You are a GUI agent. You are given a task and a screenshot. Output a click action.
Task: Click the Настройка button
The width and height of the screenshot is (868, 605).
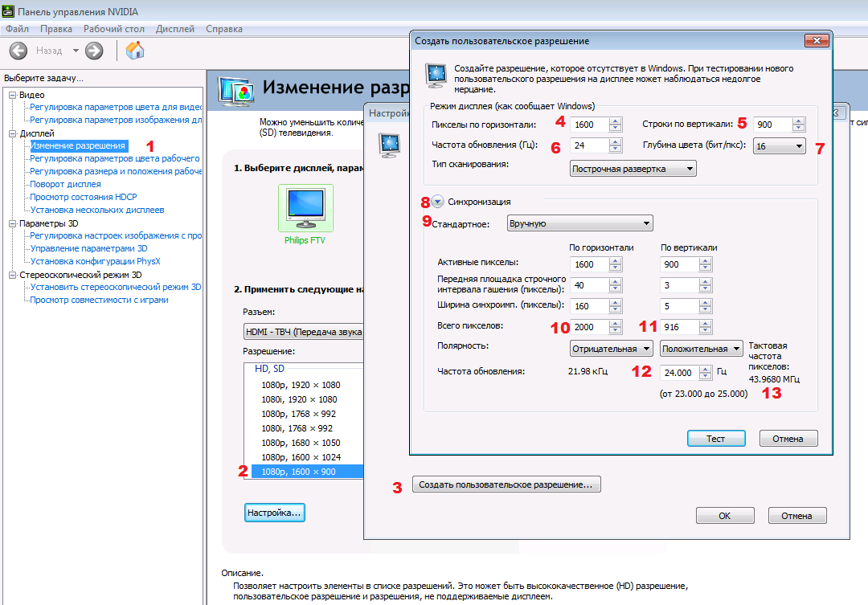(274, 512)
